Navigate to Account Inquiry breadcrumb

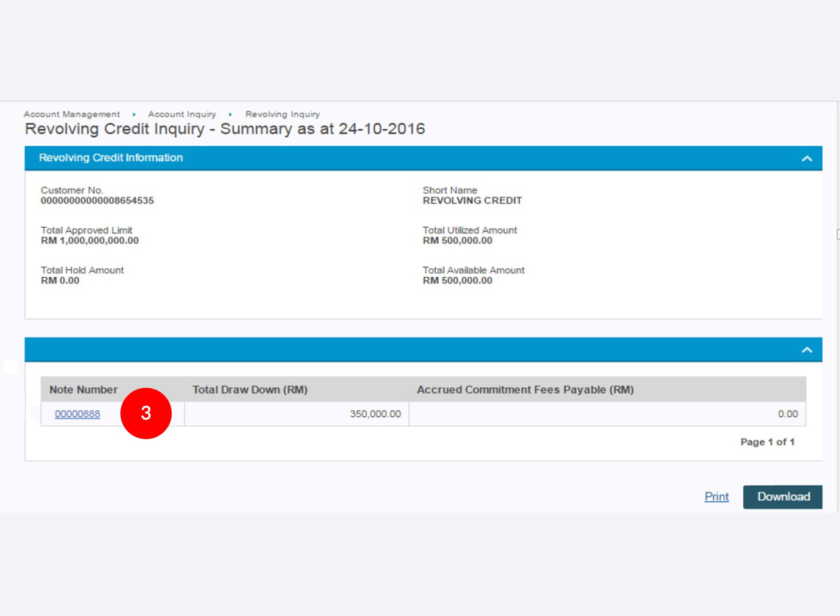click(182, 114)
